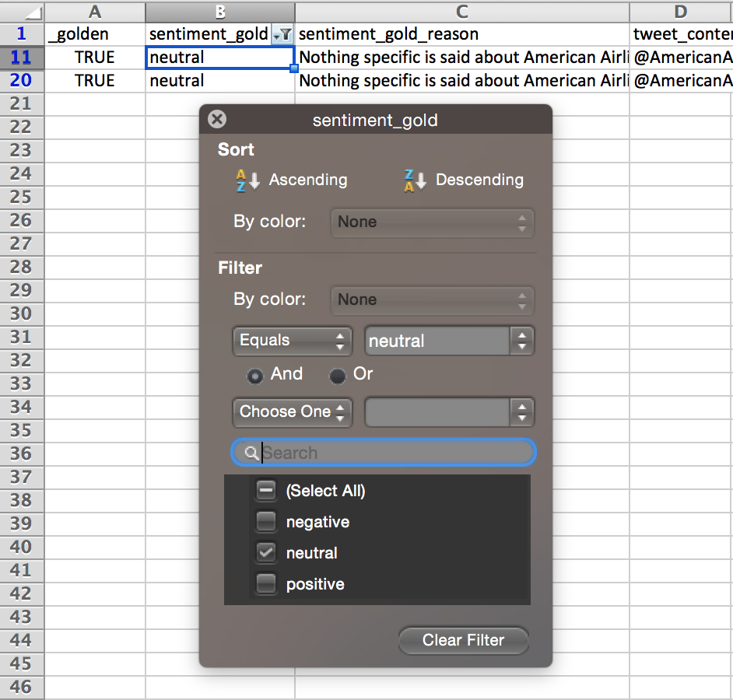Select column B header

coord(220,12)
